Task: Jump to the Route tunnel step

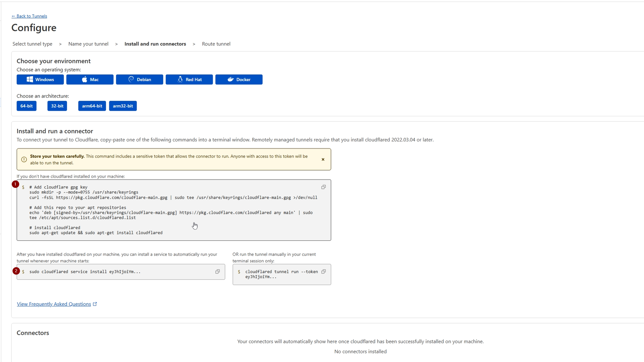Action: tap(216, 44)
